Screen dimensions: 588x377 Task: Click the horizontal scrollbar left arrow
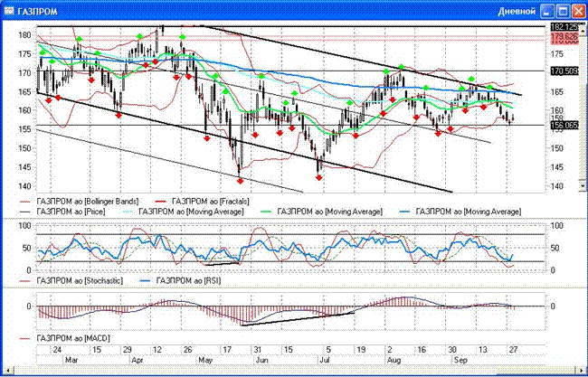tap(8, 371)
